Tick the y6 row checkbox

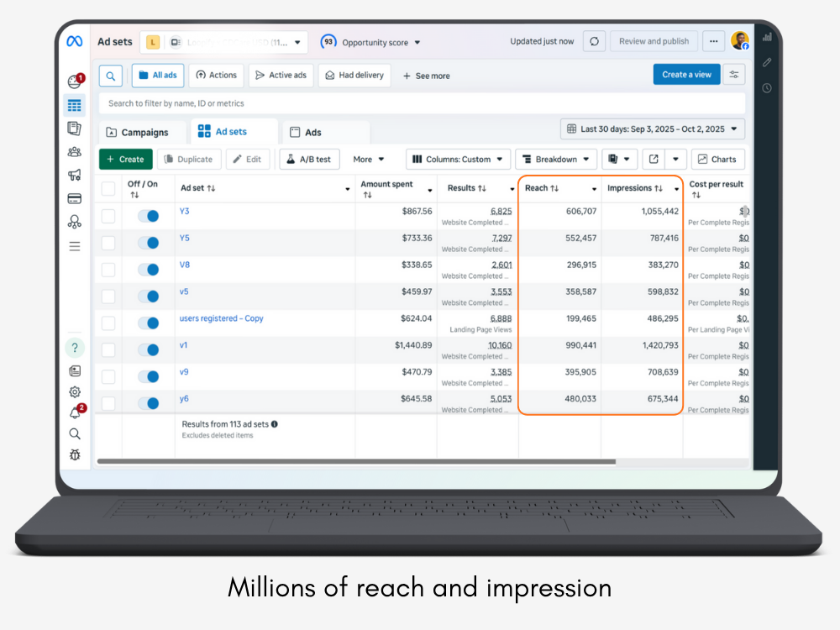(108, 403)
